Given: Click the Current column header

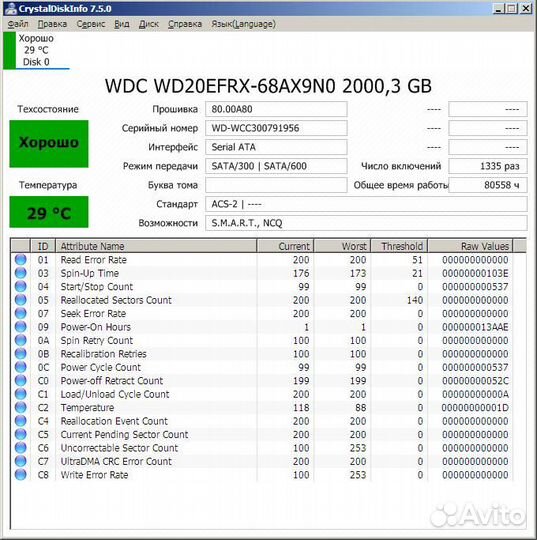Looking at the screenshot, I should pyautogui.click(x=285, y=246).
